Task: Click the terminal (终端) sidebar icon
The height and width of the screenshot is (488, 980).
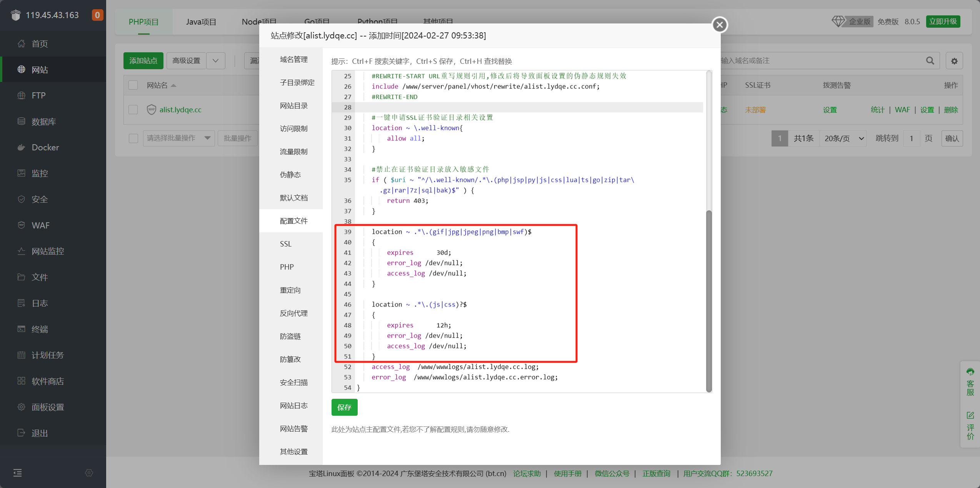Action: pos(22,329)
